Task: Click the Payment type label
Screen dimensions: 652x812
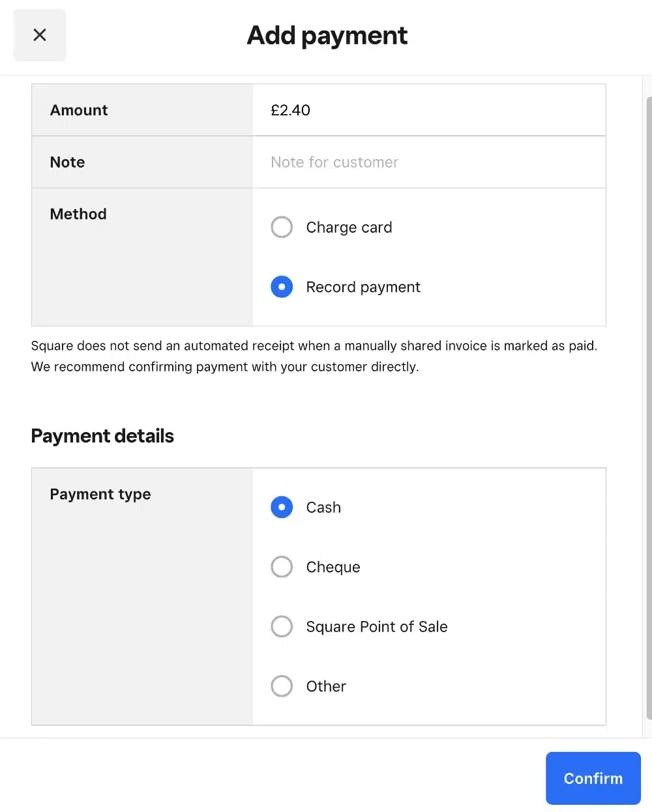Action: 100,494
